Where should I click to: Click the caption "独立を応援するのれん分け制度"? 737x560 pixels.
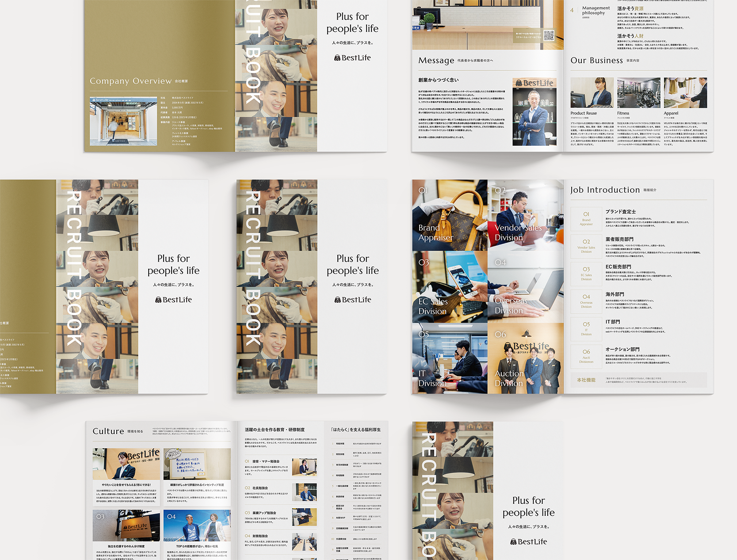click(x=126, y=546)
